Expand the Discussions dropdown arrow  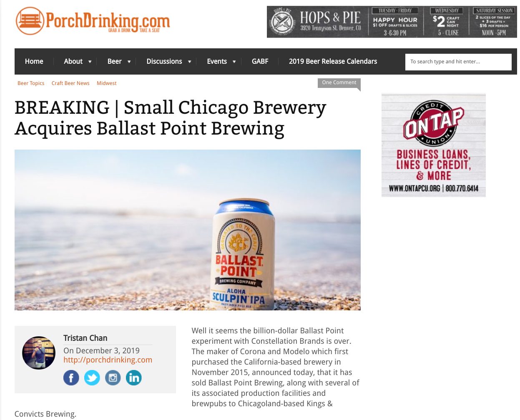pyautogui.click(x=189, y=62)
